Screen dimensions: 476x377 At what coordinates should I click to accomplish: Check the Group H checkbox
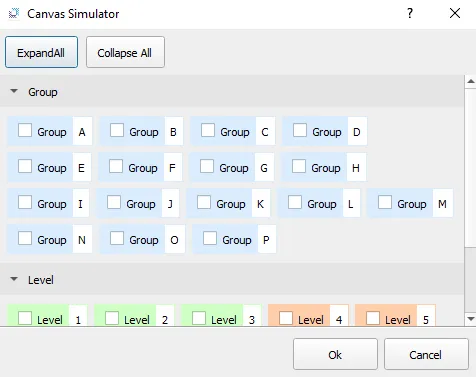coord(299,166)
